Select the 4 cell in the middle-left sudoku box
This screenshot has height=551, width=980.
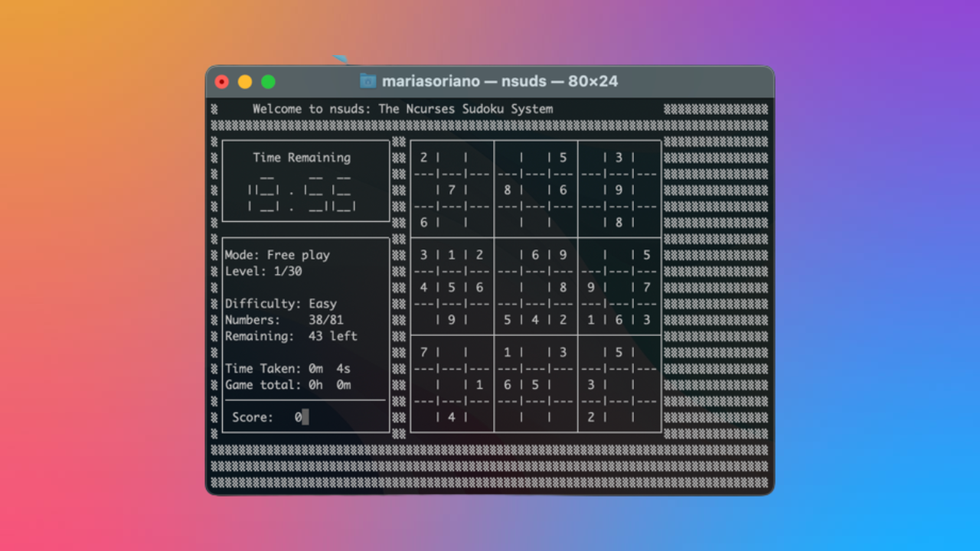pyautogui.click(x=423, y=288)
